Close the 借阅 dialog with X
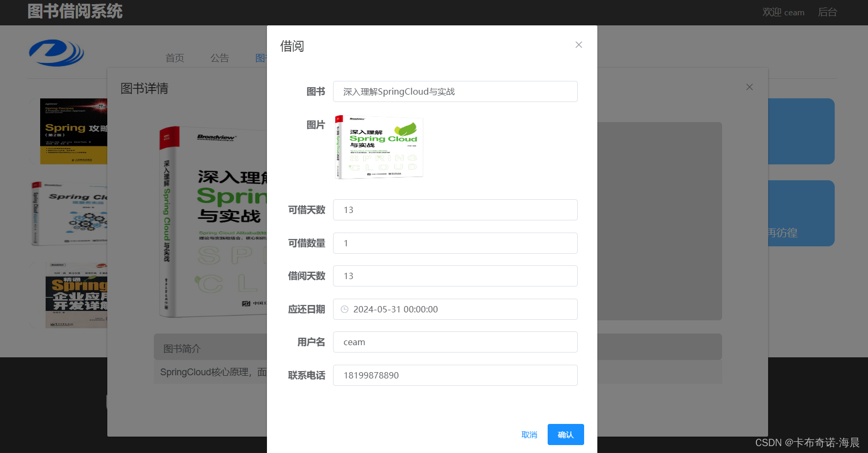The width and height of the screenshot is (868, 453). (x=579, y=45)
